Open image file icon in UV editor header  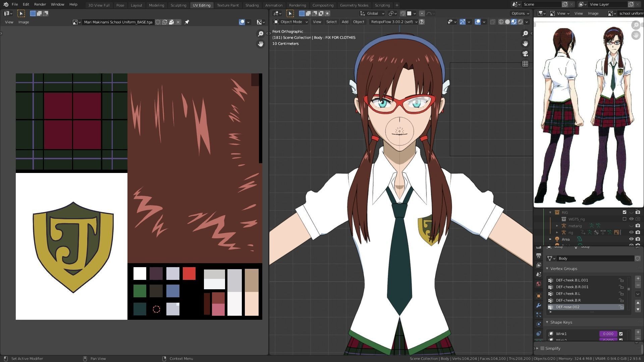pyautogui.click(x=171, y=22)
